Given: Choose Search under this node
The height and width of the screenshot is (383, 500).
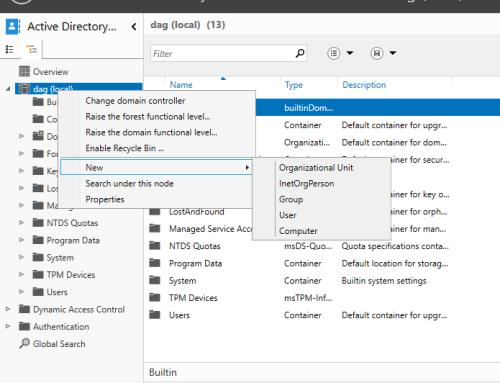Looking at the screenshot, I should tap(129, 183).
